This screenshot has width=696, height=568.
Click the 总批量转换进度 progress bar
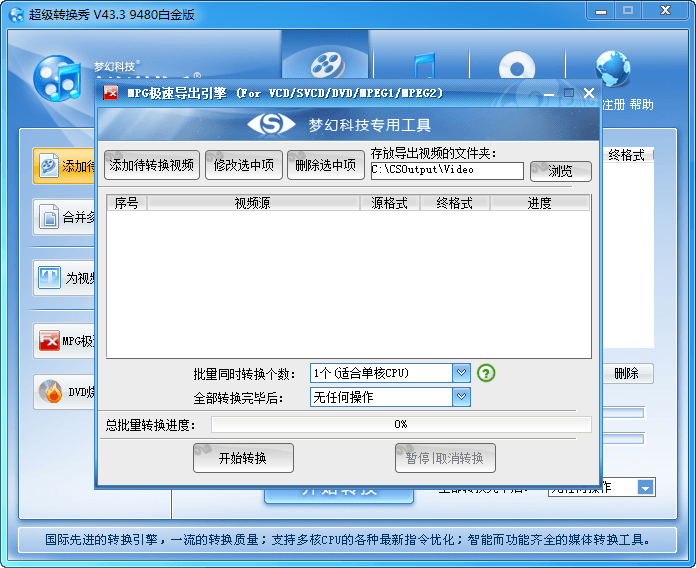(x=400, y=424)
